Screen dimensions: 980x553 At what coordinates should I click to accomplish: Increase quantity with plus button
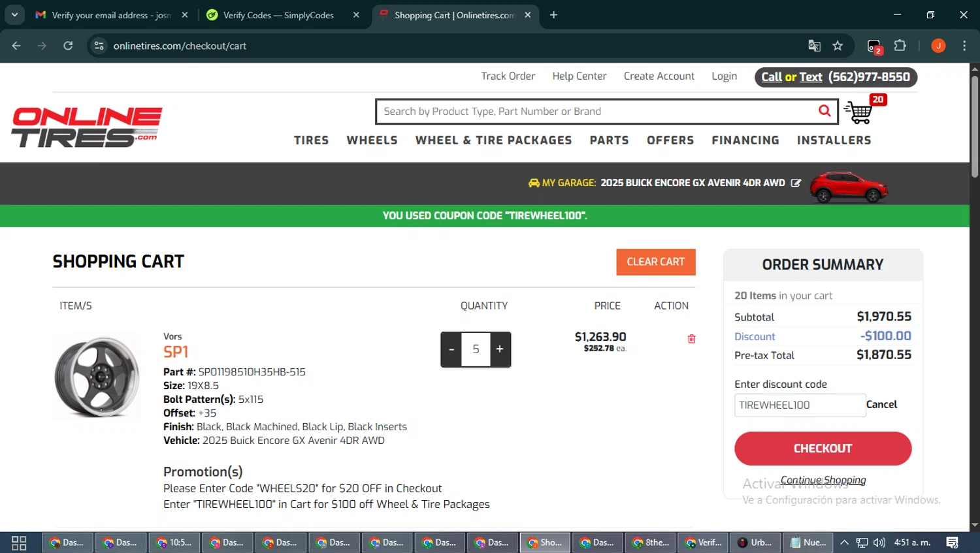[x=500, y=349]
